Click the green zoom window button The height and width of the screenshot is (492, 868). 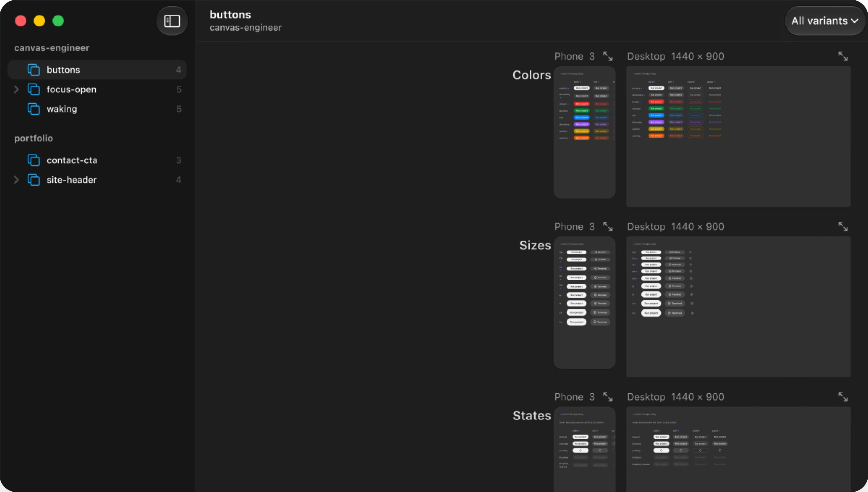[x=58, y=21]
